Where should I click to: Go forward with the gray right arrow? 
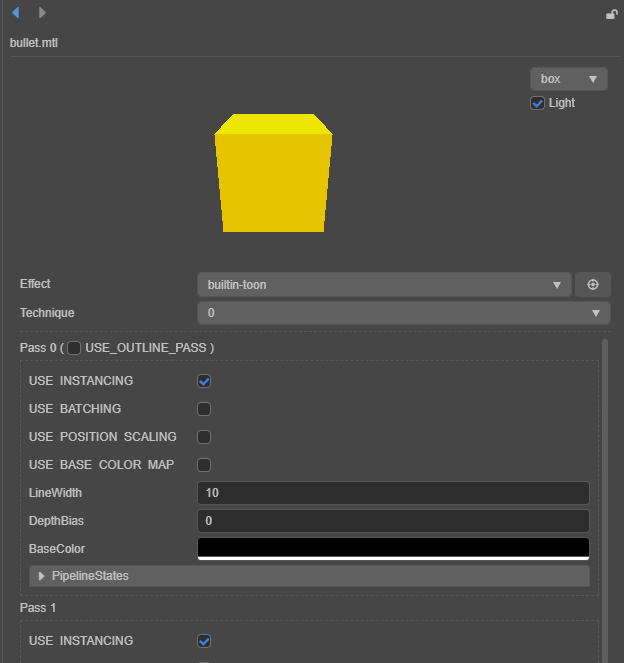coord(42,13)
